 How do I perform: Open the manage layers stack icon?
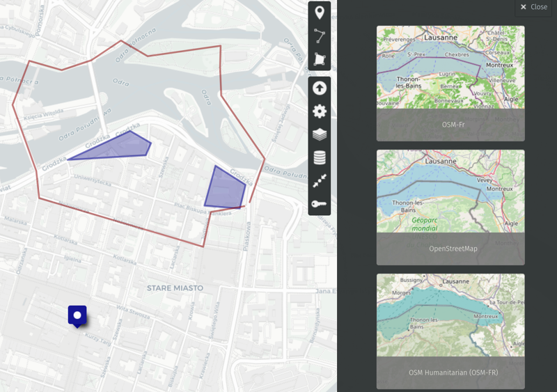(320, 134)
